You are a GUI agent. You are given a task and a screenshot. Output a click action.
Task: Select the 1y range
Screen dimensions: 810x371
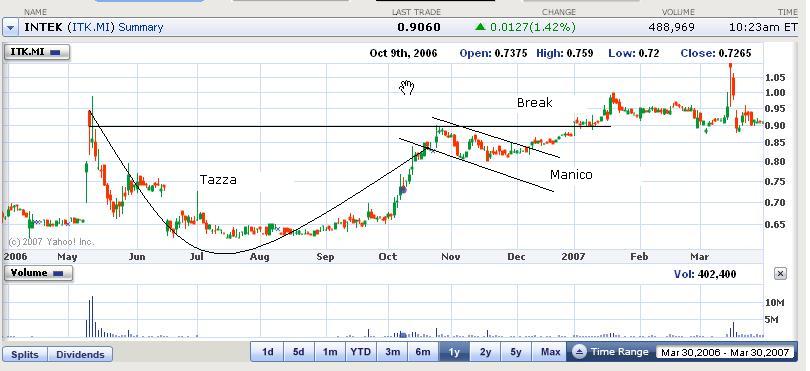point(454,352)
